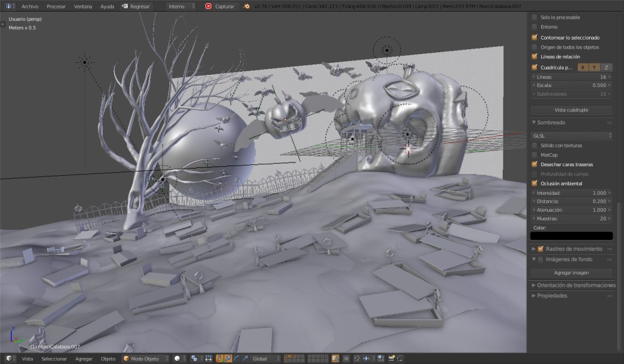
Task: Enable the MatCap checkbox
Action: coord(535,155)
